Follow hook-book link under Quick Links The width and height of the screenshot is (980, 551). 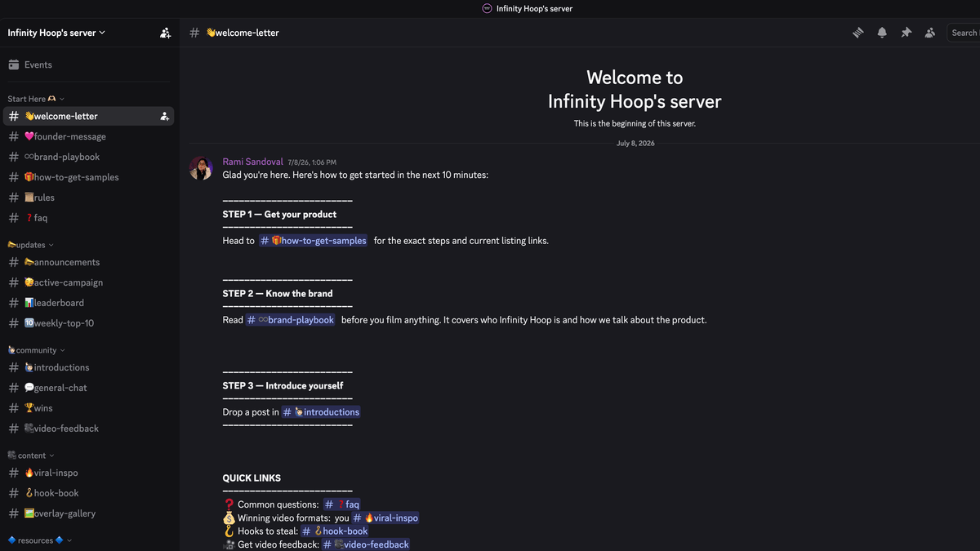coord(336,531)
